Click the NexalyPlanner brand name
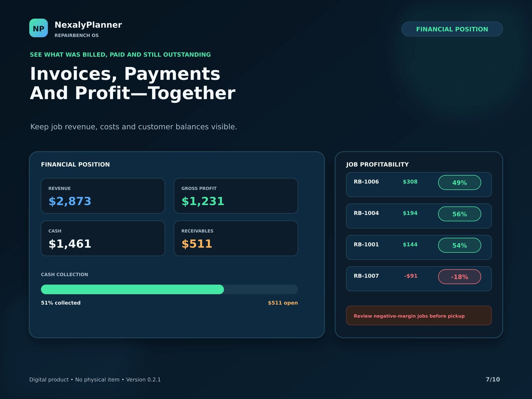This screenshot has height=399, width=532. (88, 25)
